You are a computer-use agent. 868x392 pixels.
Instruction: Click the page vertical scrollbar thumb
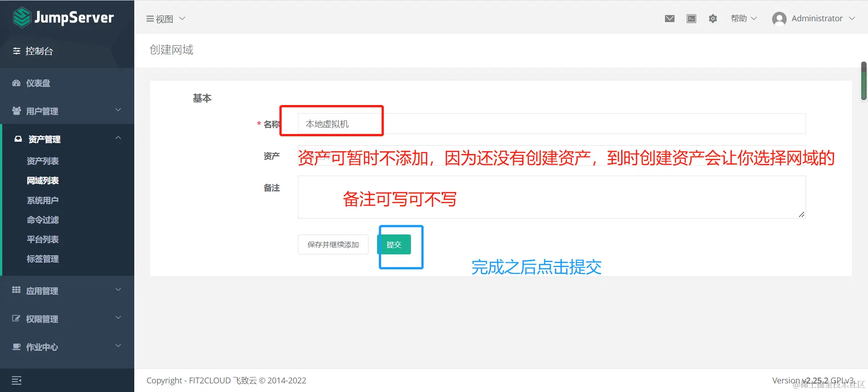(864, 81)
